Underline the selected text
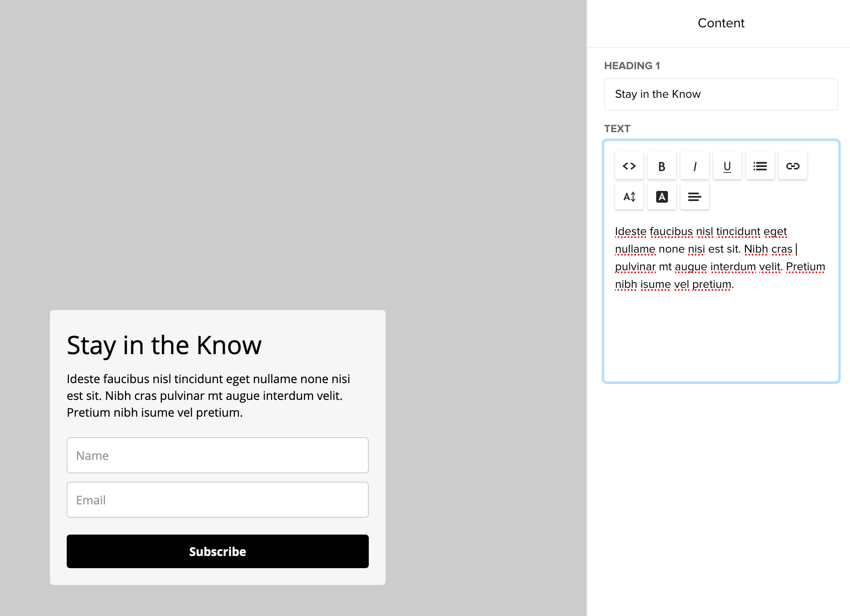The width and height of the screenshot is (850, 616). (x=727, y=166)
